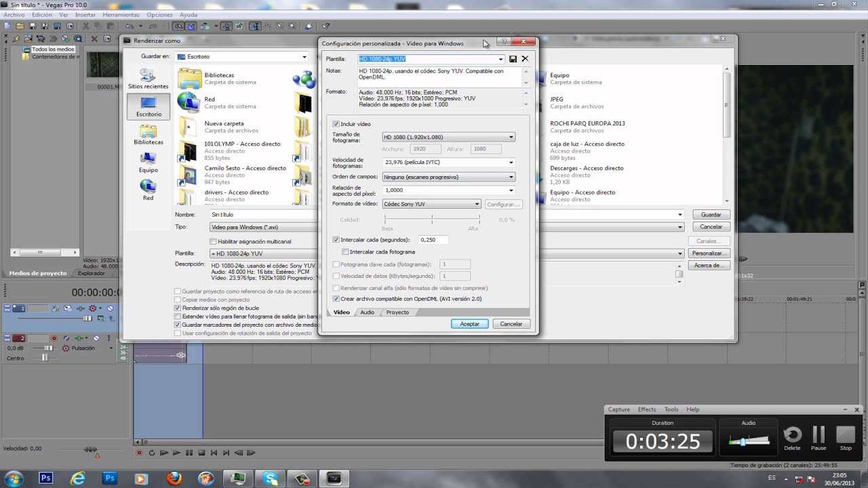Viewport: 868px width, 488px height.
Task: Save the template with the floppy disk icon
Action: 513,59
